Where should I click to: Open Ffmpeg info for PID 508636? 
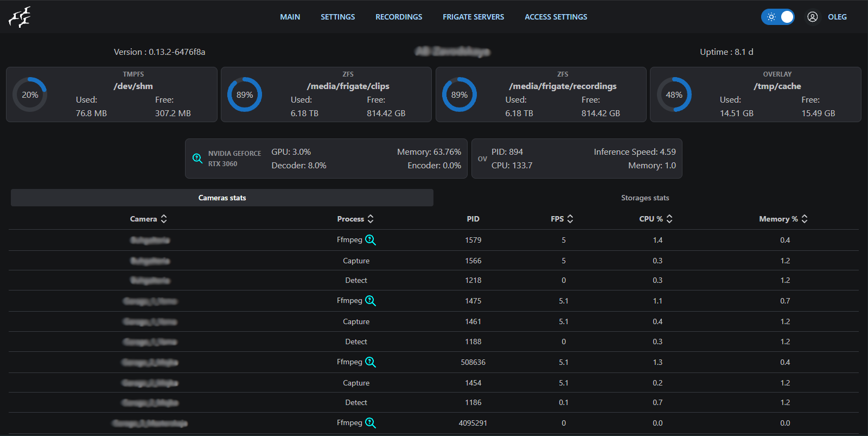(371, 362)
